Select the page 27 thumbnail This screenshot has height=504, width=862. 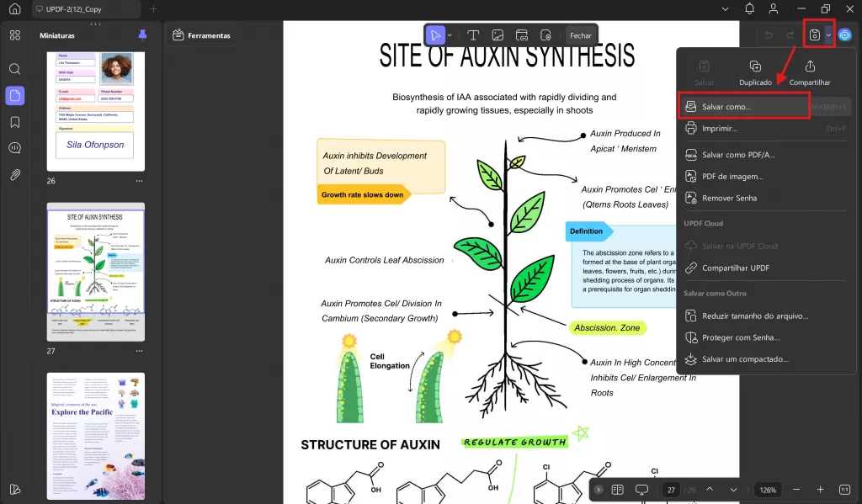click(96, 272)
